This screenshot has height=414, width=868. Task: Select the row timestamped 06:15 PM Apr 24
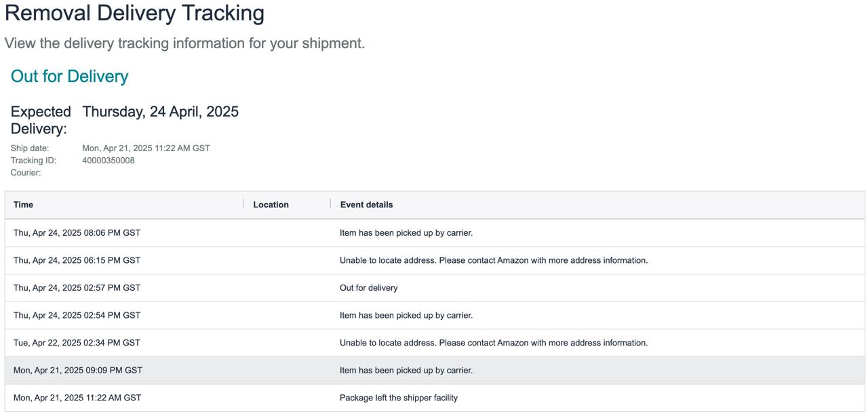tap(435, 260)
